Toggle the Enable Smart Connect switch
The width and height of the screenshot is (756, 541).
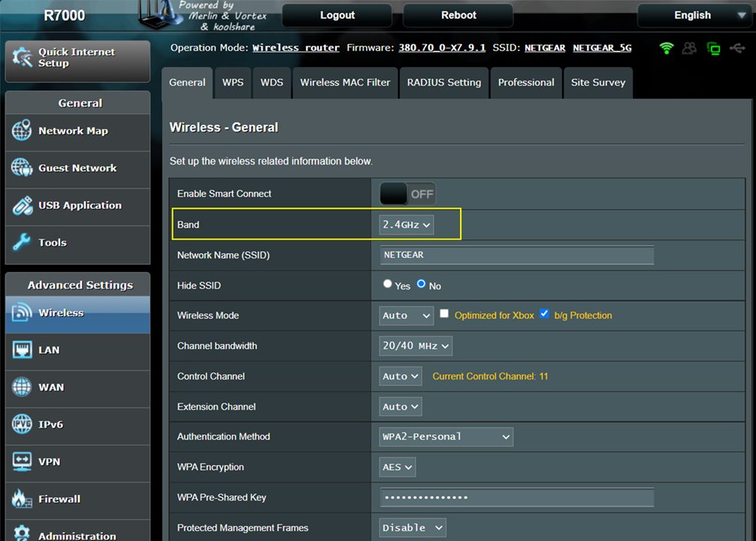point(407,194)
